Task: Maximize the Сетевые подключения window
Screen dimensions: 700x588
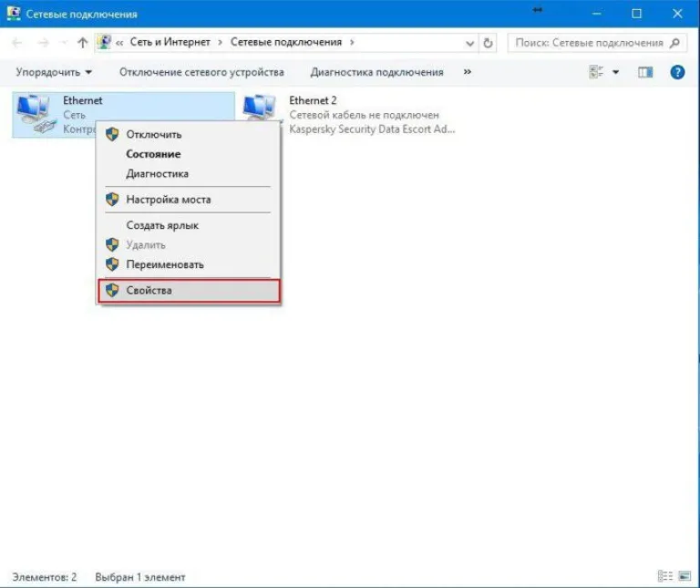Action: 636,14
